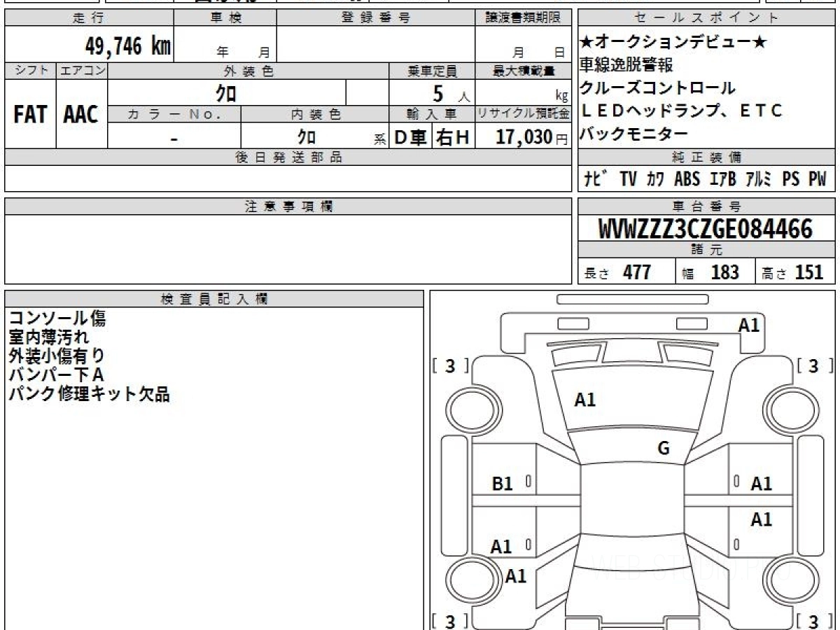Select the FAT shift value
Screen dimensions: 840x630
(x=30, y=115)
